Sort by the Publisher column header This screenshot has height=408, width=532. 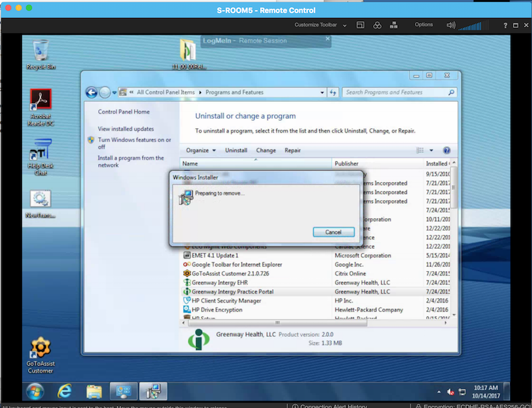coord(378,163)
